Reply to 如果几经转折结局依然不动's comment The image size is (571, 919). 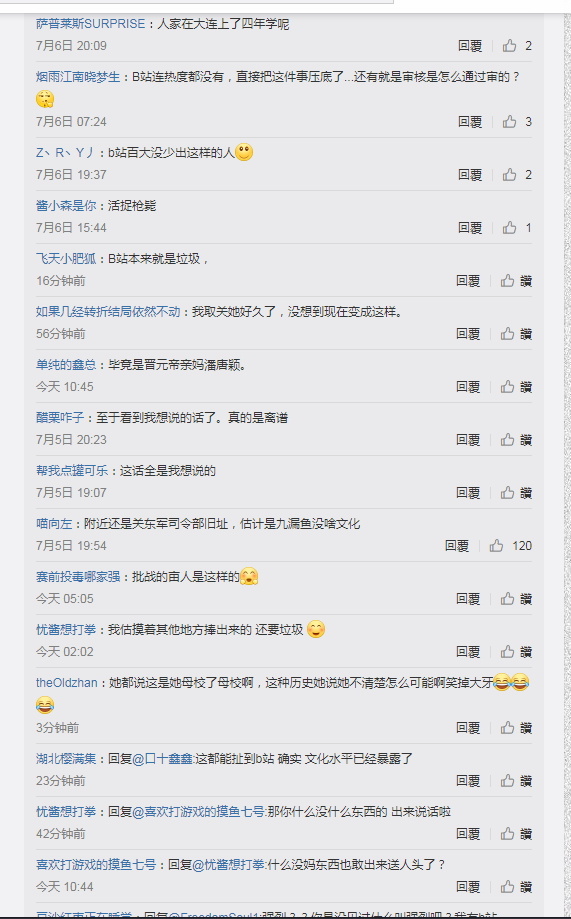(468, 334)
